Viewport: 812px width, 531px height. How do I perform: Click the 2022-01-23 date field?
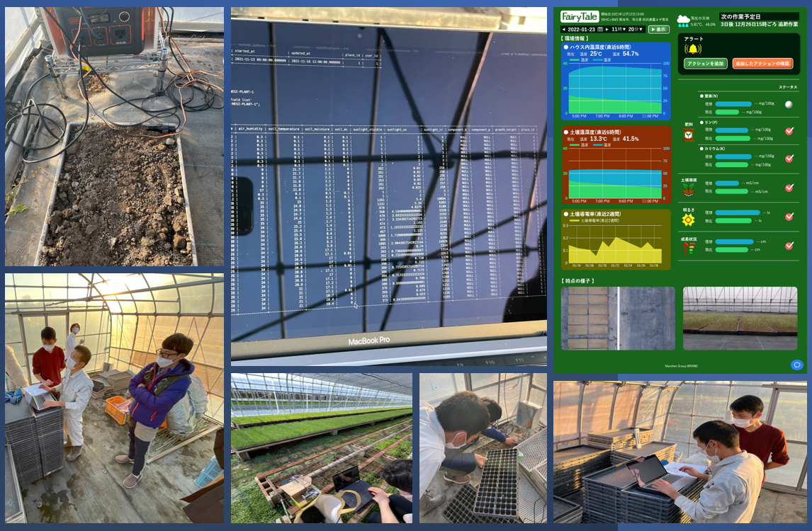(582, 30)
